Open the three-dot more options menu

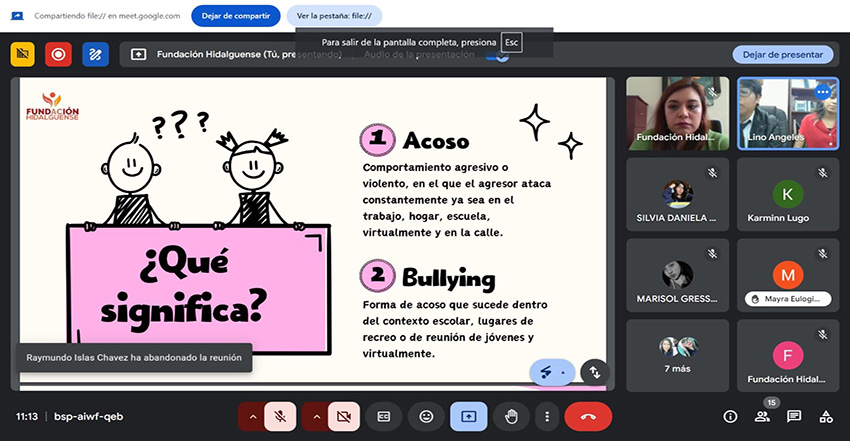point(546,416)
